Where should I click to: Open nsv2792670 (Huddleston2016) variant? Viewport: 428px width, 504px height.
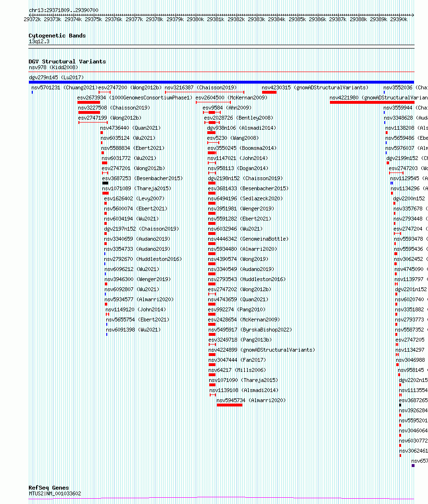(143, 259)
